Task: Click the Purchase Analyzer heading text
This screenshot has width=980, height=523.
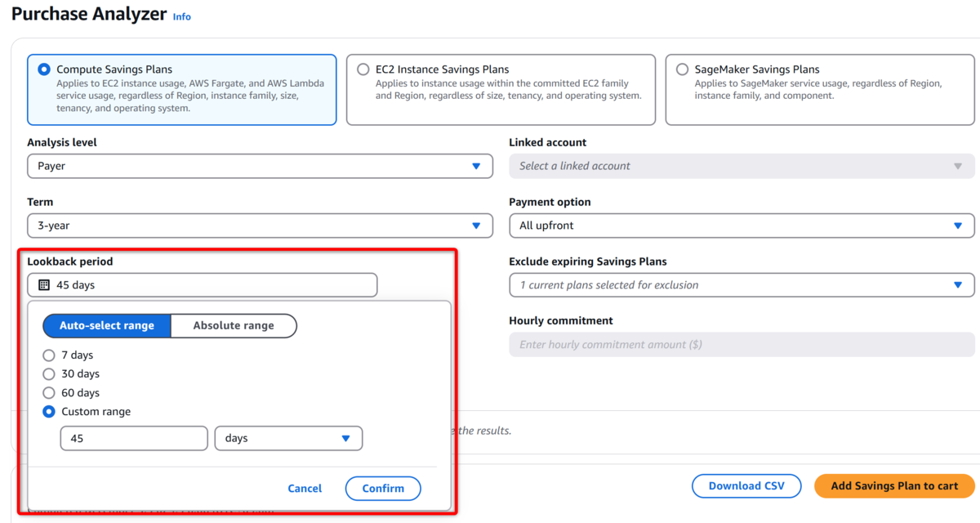Action: [89, 14]
